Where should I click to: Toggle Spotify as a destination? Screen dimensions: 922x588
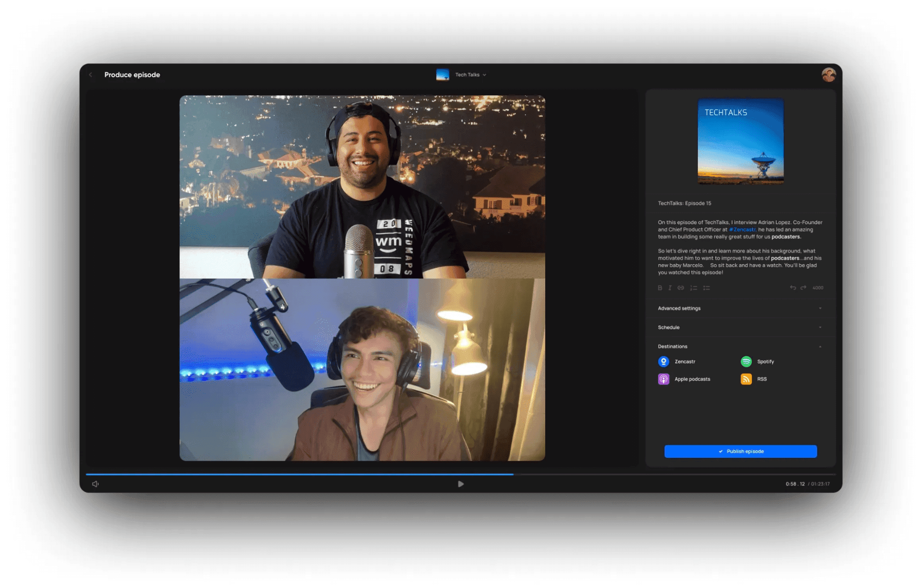point(746,362)
